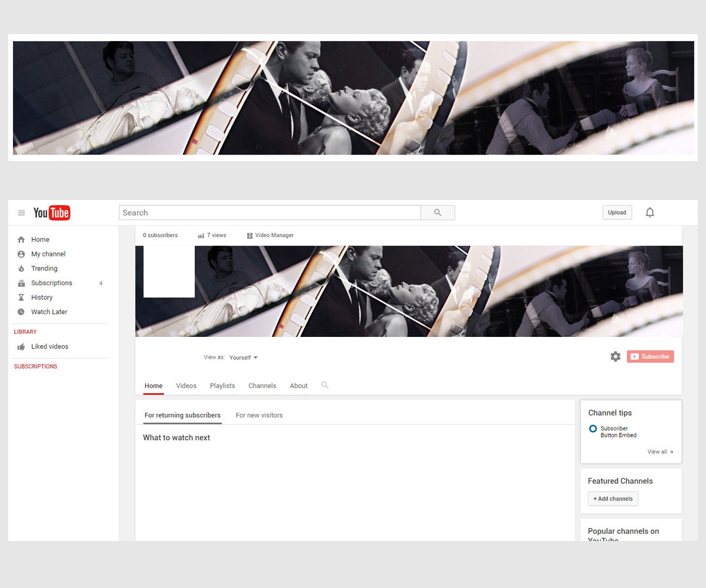706x588 pixels.
Task: Click the blue Subscriber Button Embed circle
Action: [x=593, y=429]
